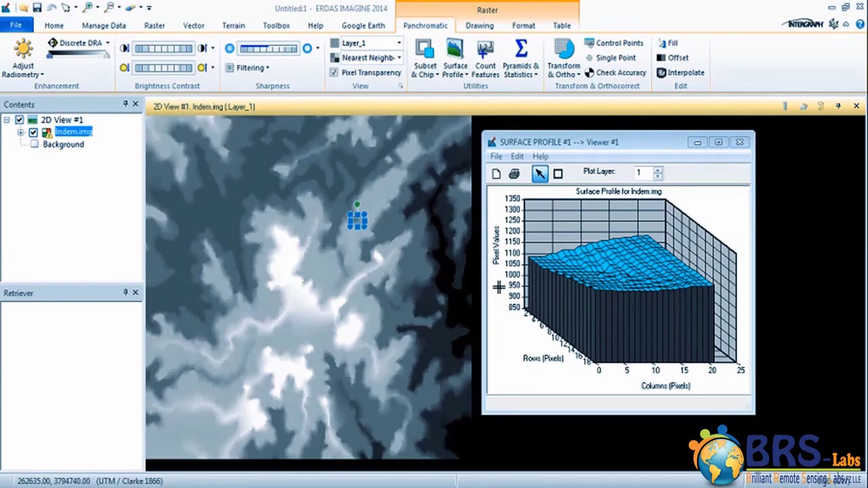Image resolution: width=868 pixels, height=488 pixels.
Task: Choose the Offset edit tool
Action: pyautogui.click(x=673, y=58)
